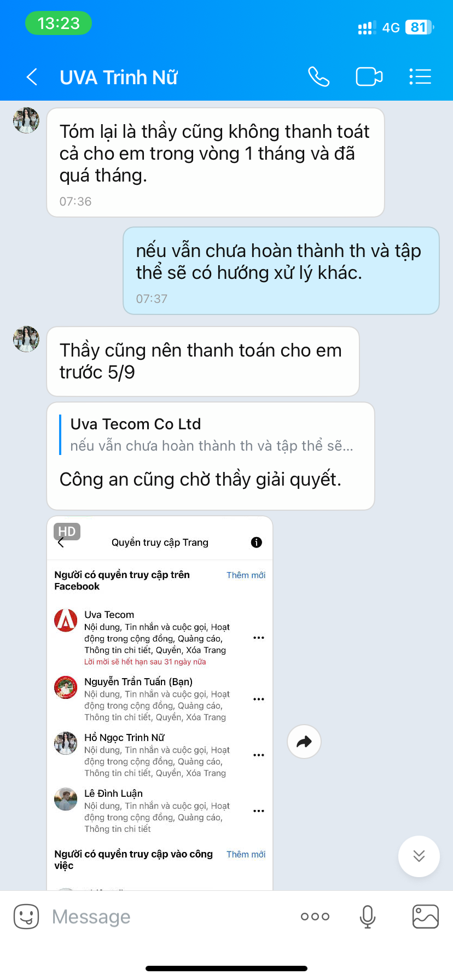Tap the avatar beside the 5/9 message
Screen dimensions: 453x980
26,339
